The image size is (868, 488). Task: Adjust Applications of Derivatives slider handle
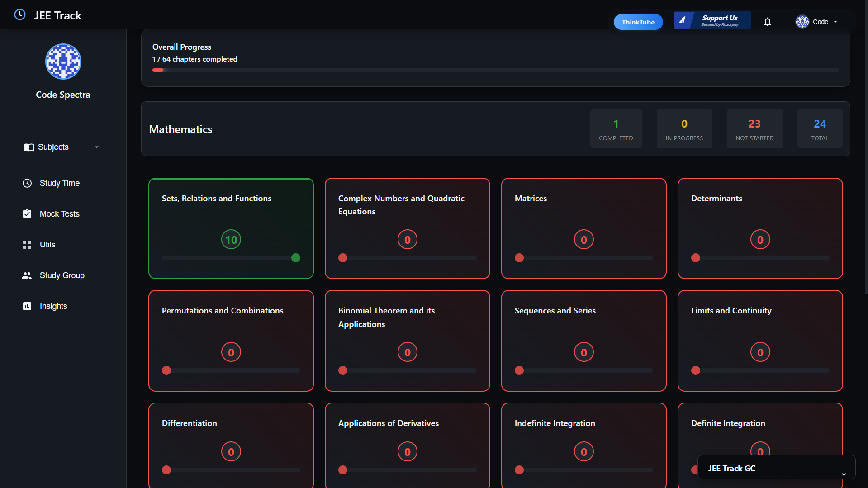[x=343, y=470]
